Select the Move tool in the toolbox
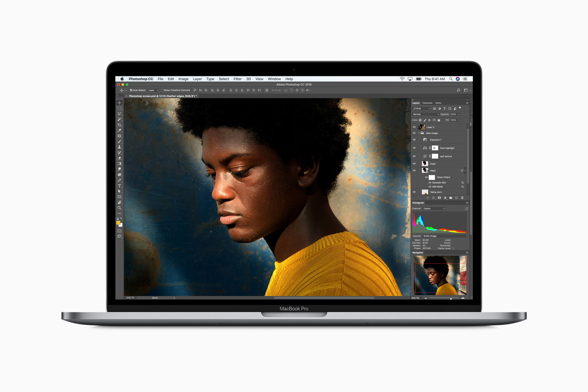588x392 pixels. 120,102
